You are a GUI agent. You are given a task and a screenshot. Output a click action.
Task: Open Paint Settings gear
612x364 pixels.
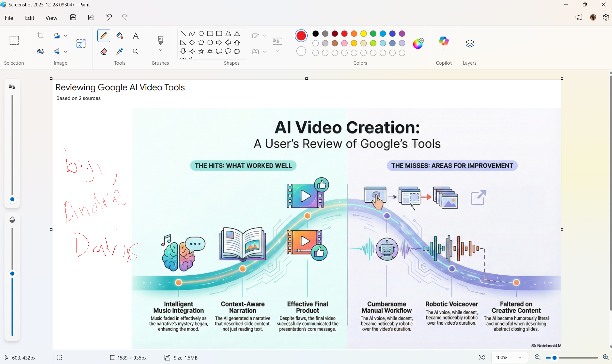point(606,18)
